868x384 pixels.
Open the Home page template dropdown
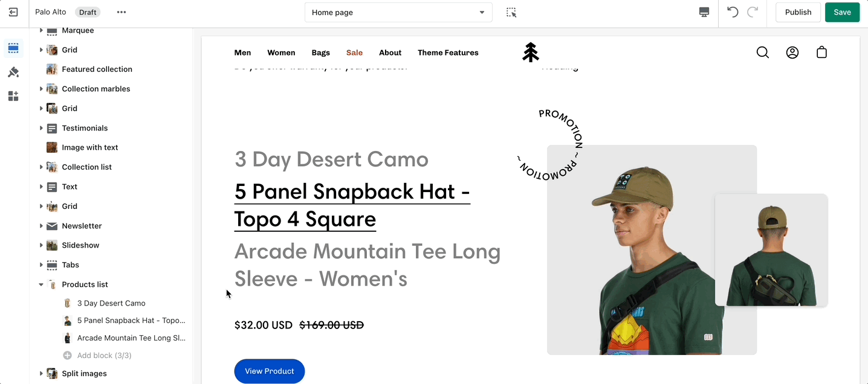click(x=398, y=12)
